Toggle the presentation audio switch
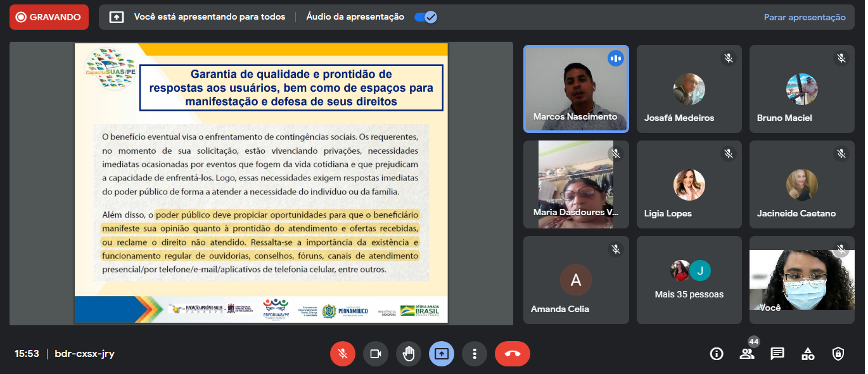 tap(425, 17)
